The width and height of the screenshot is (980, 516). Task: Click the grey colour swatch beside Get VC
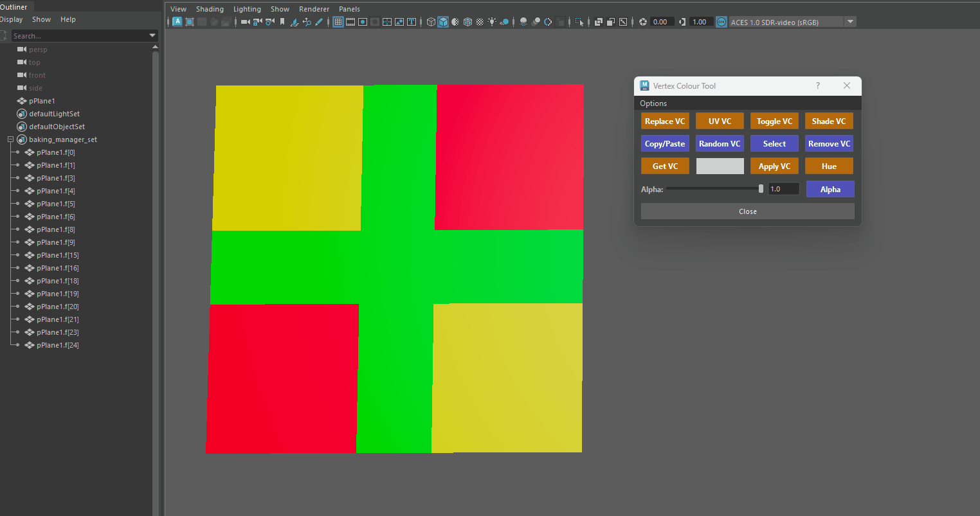(x=720, y=166)
